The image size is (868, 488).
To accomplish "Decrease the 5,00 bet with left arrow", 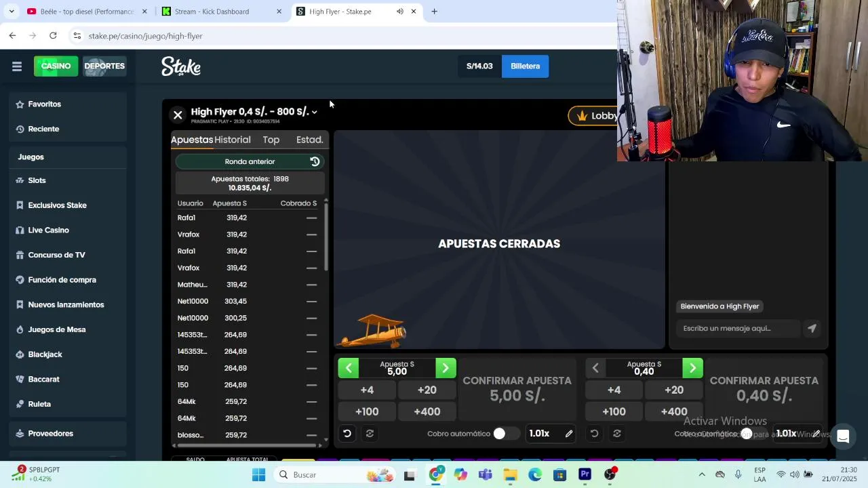I will (349, 368).
